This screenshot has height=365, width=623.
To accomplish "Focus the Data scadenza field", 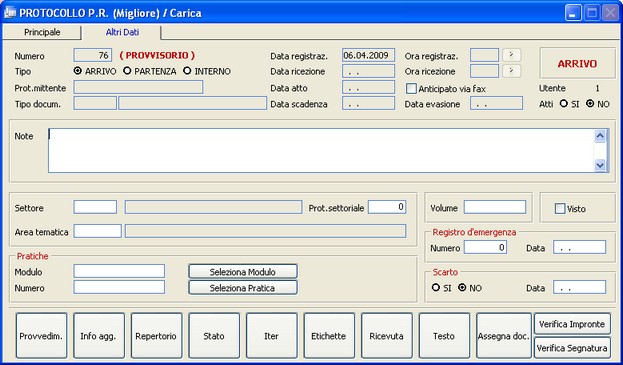I will click(x=368, y=103).
